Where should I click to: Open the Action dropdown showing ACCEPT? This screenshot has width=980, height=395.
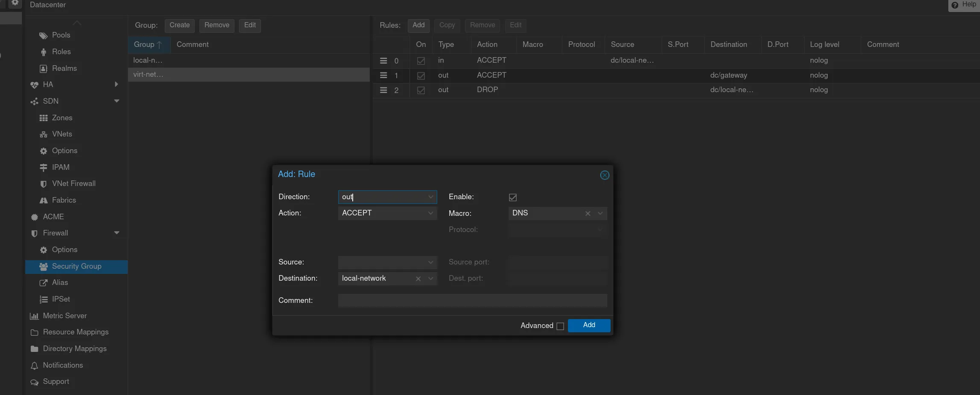click(x=430, y=213)
